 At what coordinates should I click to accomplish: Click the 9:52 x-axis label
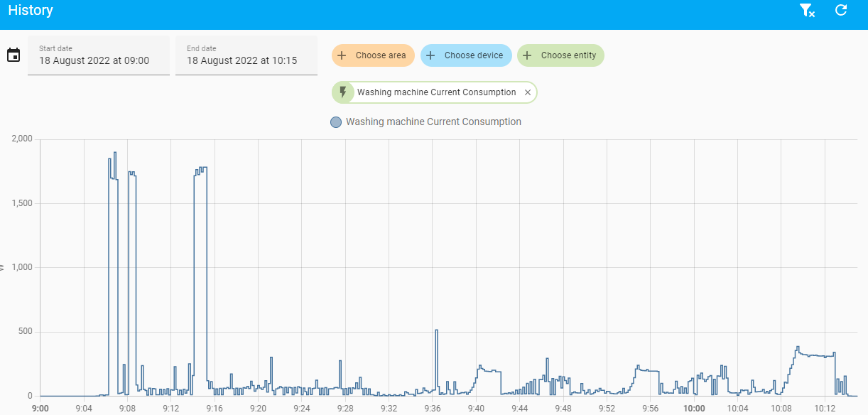tap(607, 409)
